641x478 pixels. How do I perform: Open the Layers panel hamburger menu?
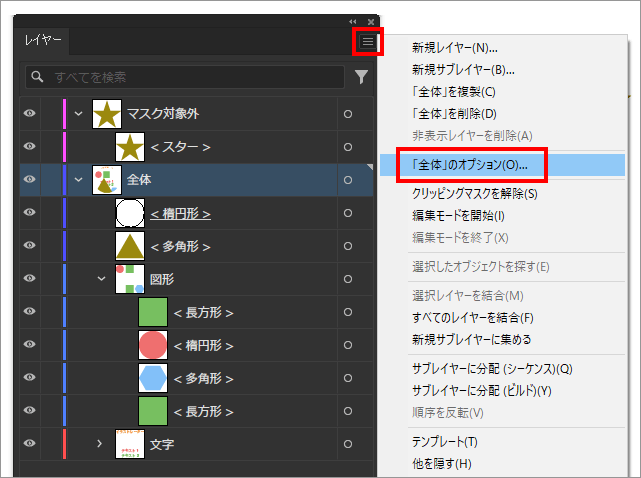click(368, 41)
